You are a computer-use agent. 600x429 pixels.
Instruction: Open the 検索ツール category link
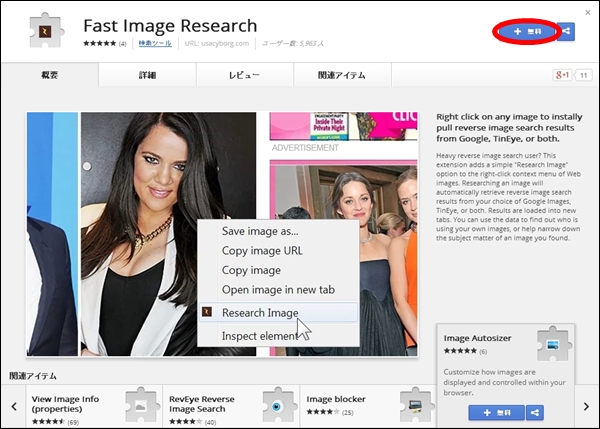pyautogui.click(x=155, y=43)
